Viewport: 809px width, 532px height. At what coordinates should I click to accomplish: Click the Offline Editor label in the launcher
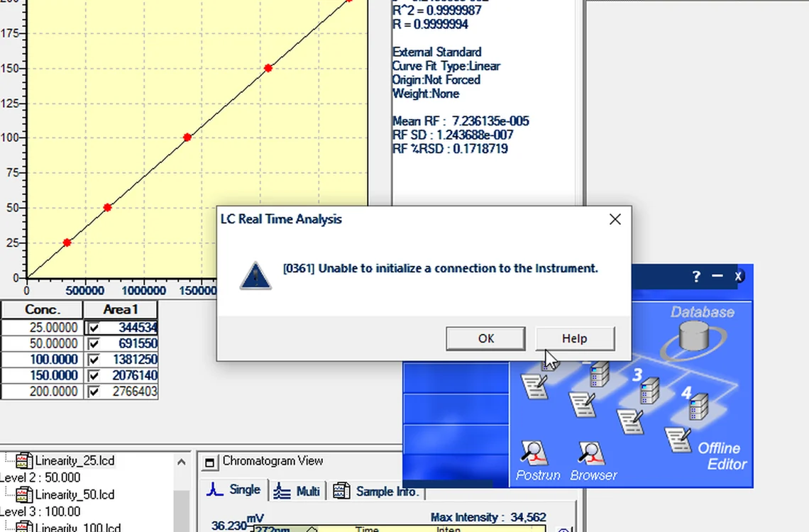(x=722, y=456)
